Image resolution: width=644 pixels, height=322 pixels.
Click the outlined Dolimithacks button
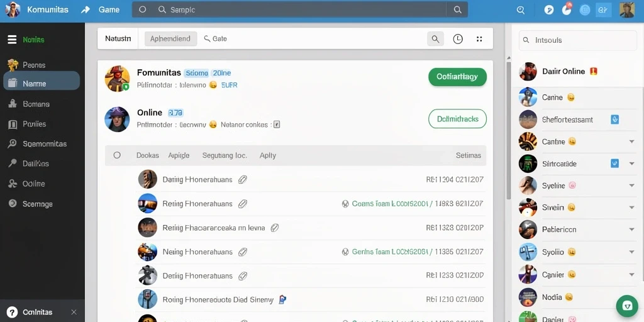pos(457,119)
